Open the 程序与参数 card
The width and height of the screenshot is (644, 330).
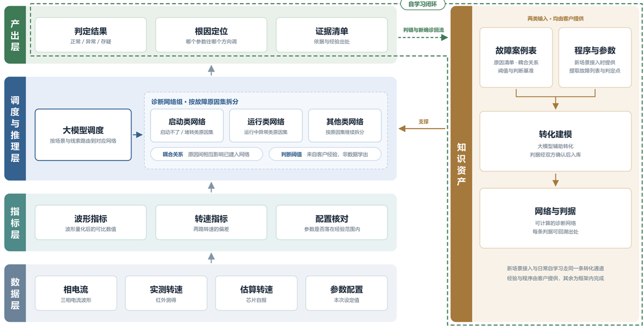click(595, 58)
